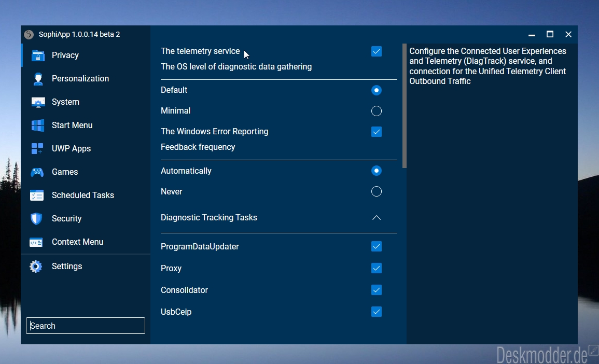The width and height of the screenshot is (599, 364).
Task: Toggle the UsbCeip task checkbox
Action: pos(377,312)
